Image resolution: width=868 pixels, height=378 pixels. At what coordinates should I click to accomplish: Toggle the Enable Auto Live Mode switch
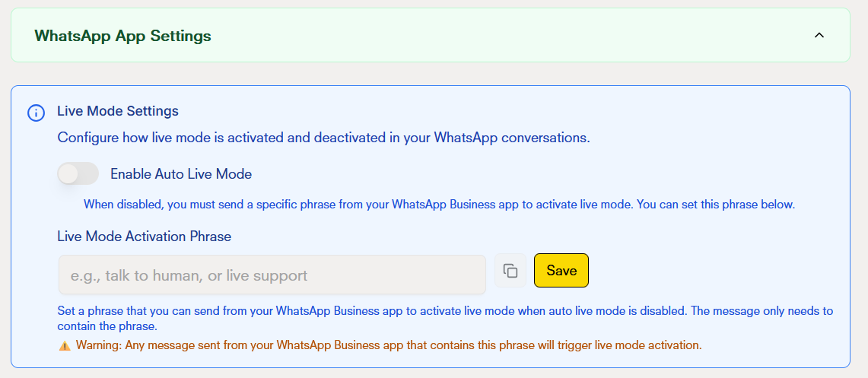coord(78,173)
